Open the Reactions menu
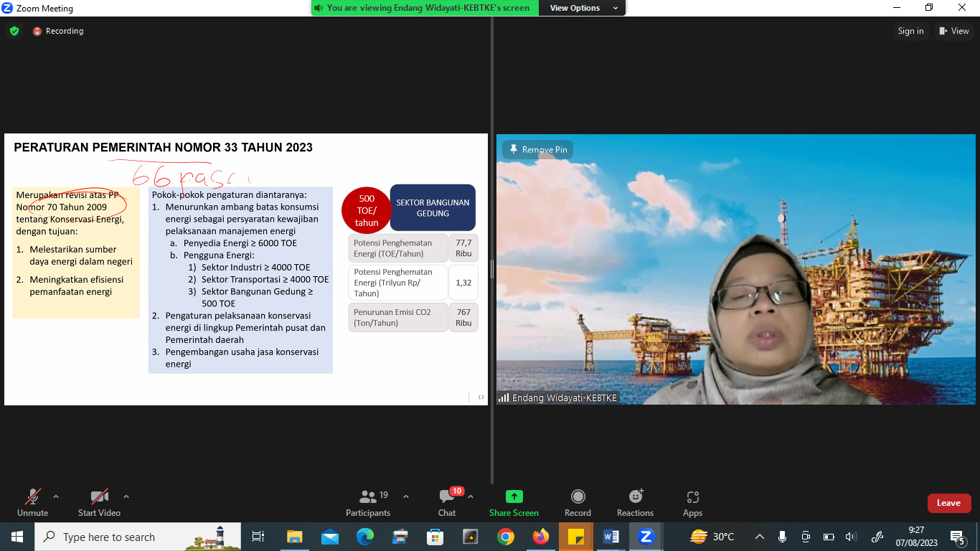 tap(635, 502)
